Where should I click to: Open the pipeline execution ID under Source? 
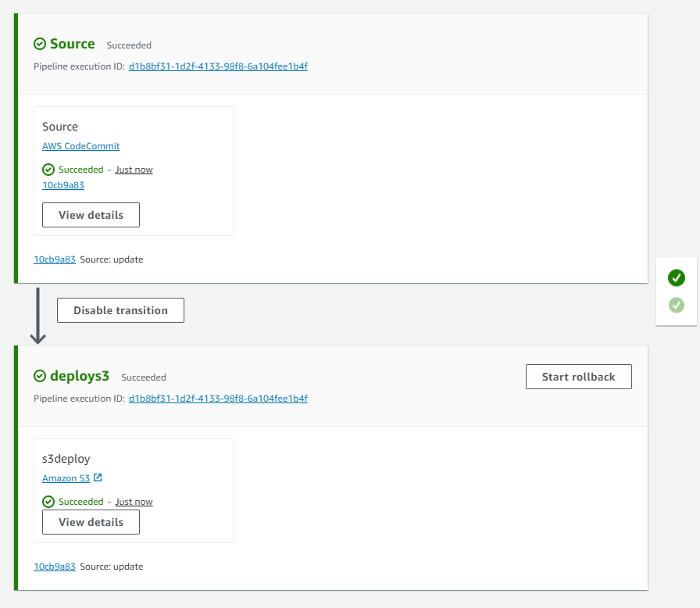coord(219,66)
